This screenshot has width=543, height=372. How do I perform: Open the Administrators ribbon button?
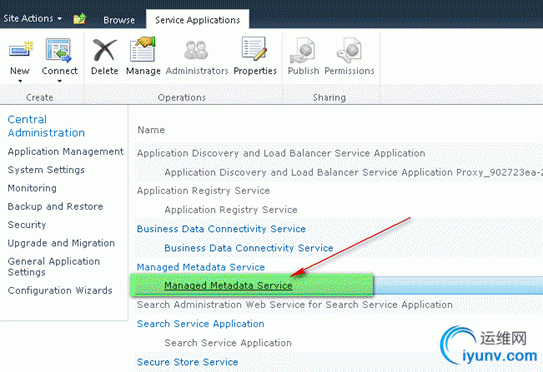196,51
